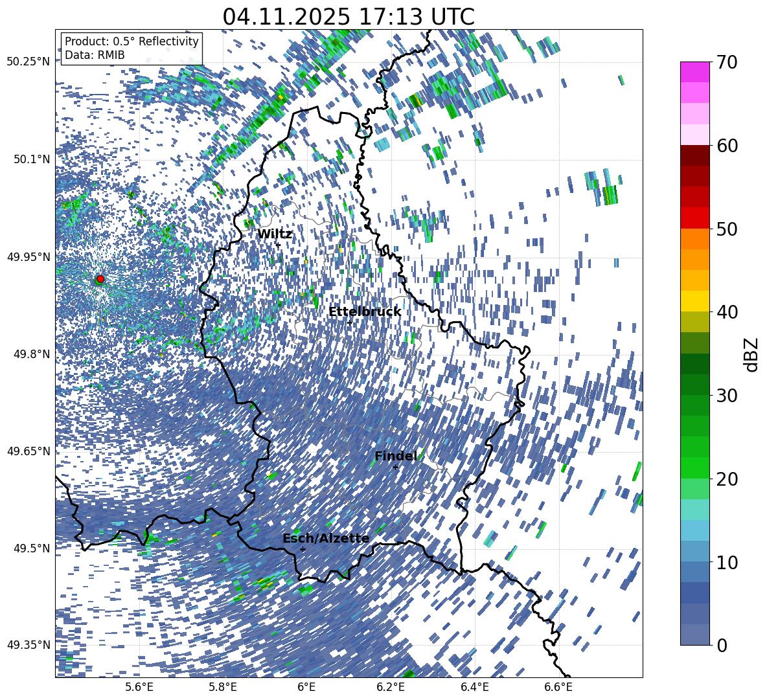Click the dBZ colorbar label
The width and height of the screenshot is (767, 700).
(752, 354)
